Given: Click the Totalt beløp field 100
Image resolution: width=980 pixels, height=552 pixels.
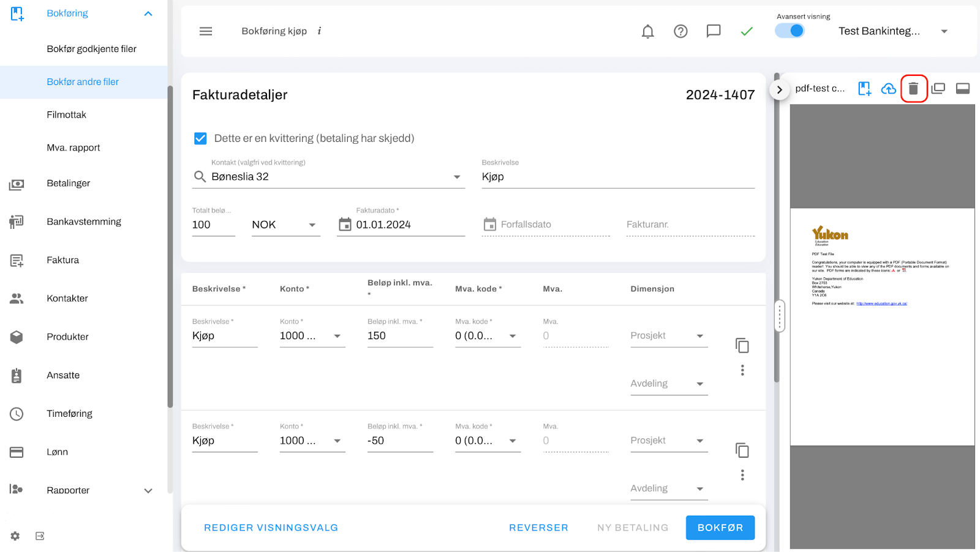Looking at the screenshot, I should pyautogui.click(x=214, y=225).
